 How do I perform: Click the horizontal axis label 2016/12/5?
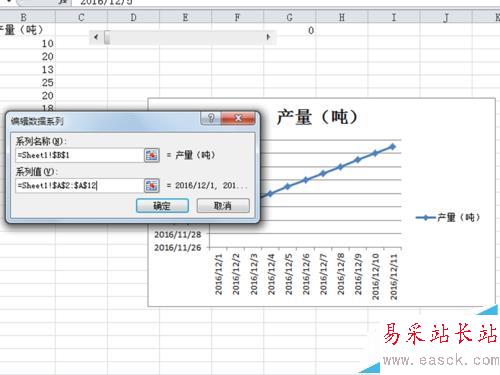(x=288, y=274)
